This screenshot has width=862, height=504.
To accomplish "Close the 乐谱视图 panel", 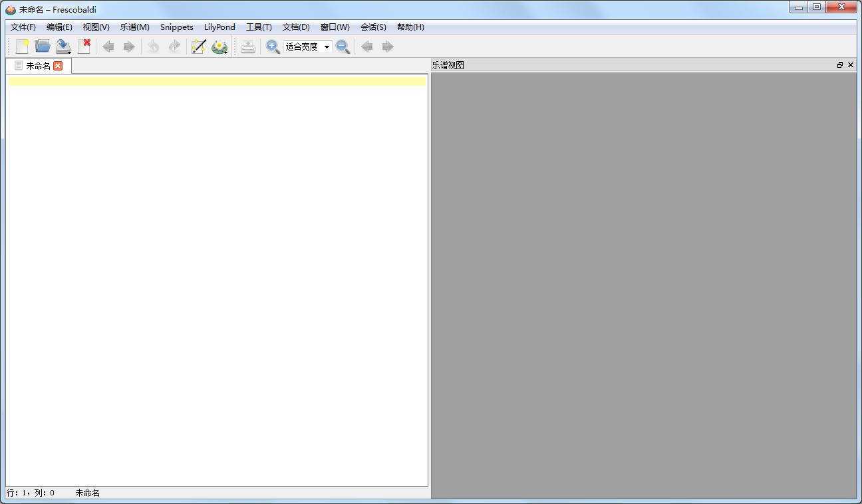I will coord(851,65).
